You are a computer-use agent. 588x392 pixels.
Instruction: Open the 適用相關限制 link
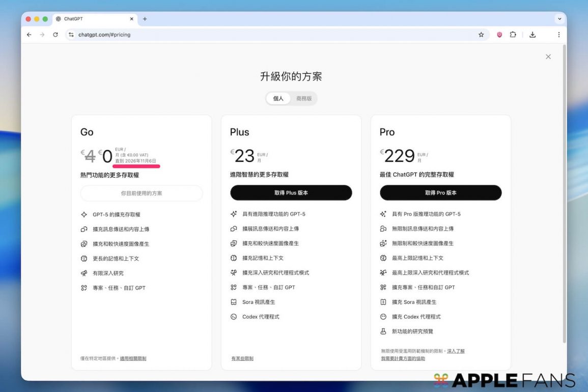(133, 358)
